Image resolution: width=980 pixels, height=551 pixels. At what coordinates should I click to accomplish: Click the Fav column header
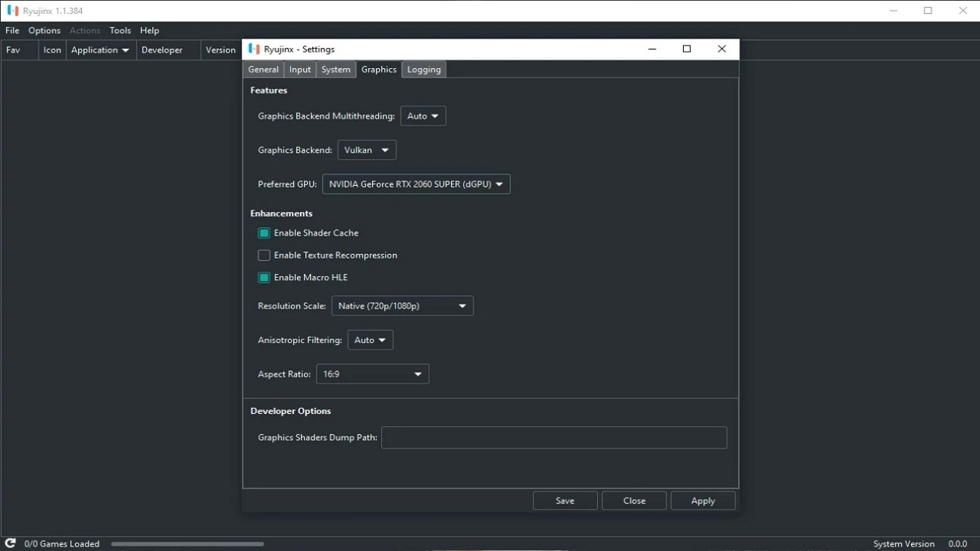(20, 50)
